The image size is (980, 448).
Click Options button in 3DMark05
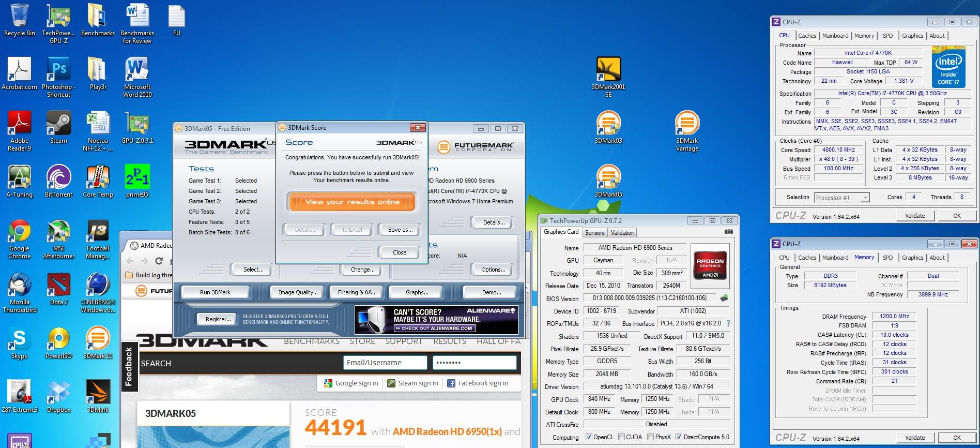coord(493,270)
